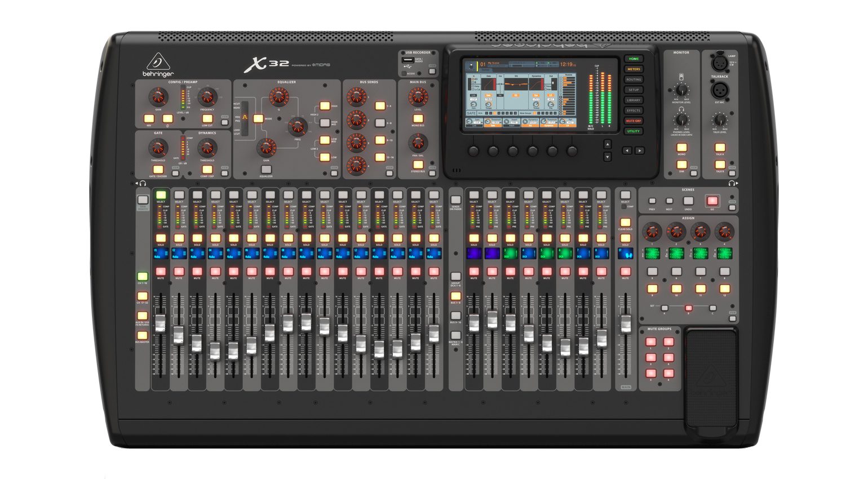
Task: Open the MUTE GRP screen view
Action: (634, 121)
